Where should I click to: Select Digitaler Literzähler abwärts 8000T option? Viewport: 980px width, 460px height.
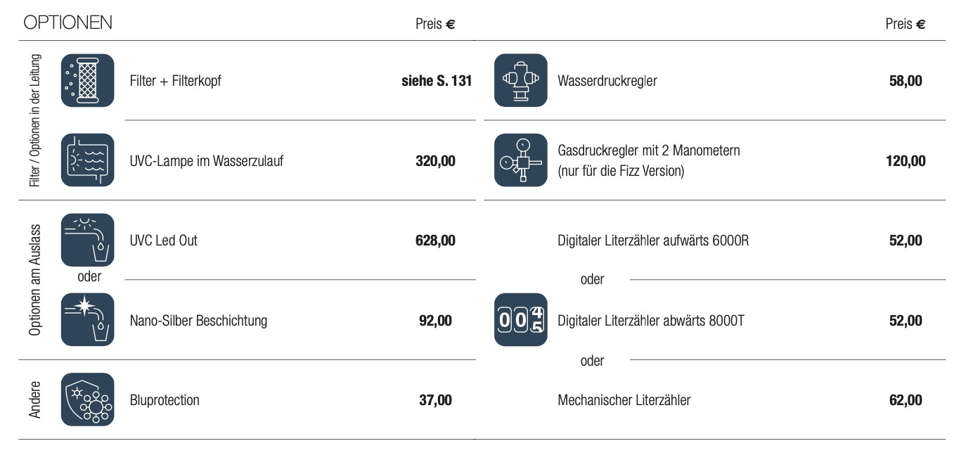(650, 321)
